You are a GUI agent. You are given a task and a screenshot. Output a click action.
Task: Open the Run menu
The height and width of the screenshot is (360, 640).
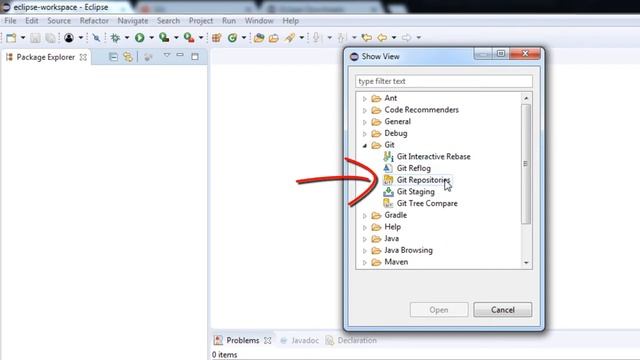[229, 21]
